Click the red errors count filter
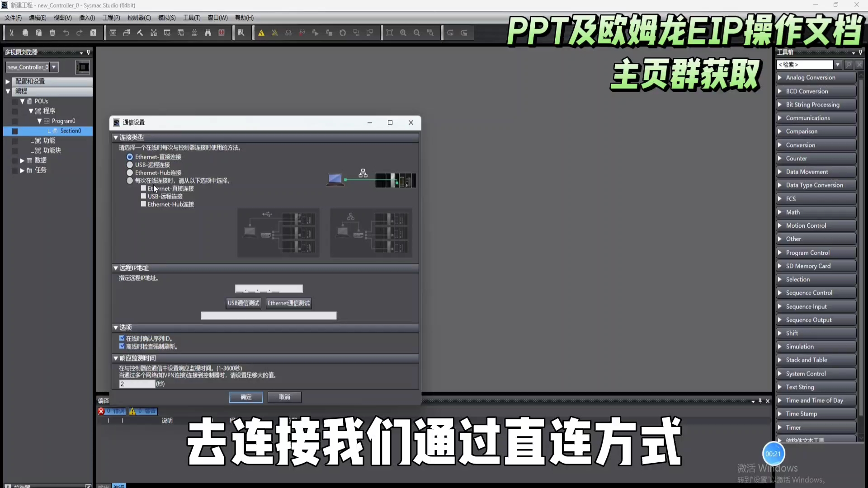868x488 pixels. pos(112,411)
